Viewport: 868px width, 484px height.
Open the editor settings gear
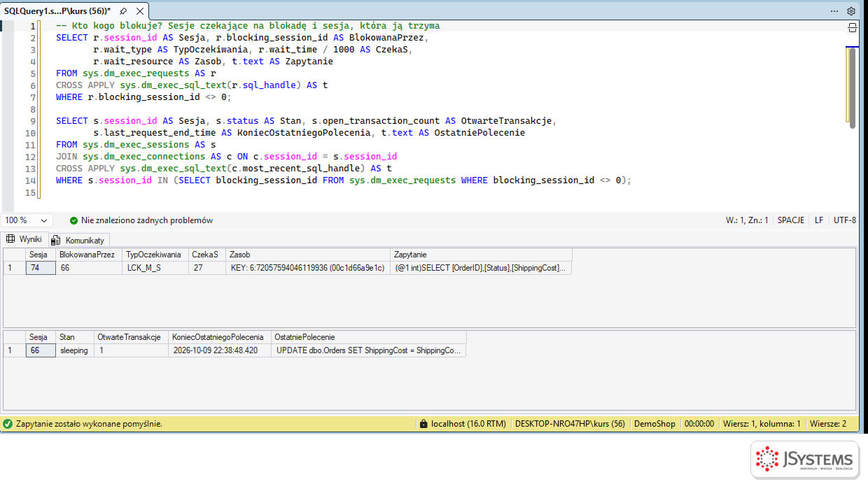851,11
